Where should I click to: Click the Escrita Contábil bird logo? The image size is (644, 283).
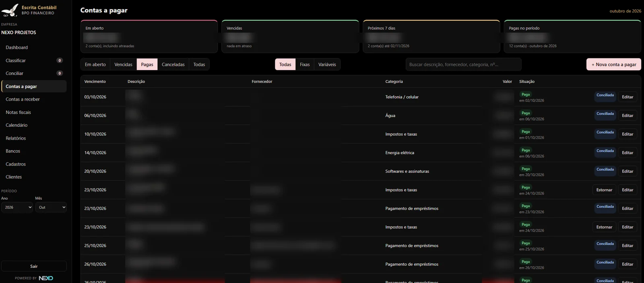[10, 10]
